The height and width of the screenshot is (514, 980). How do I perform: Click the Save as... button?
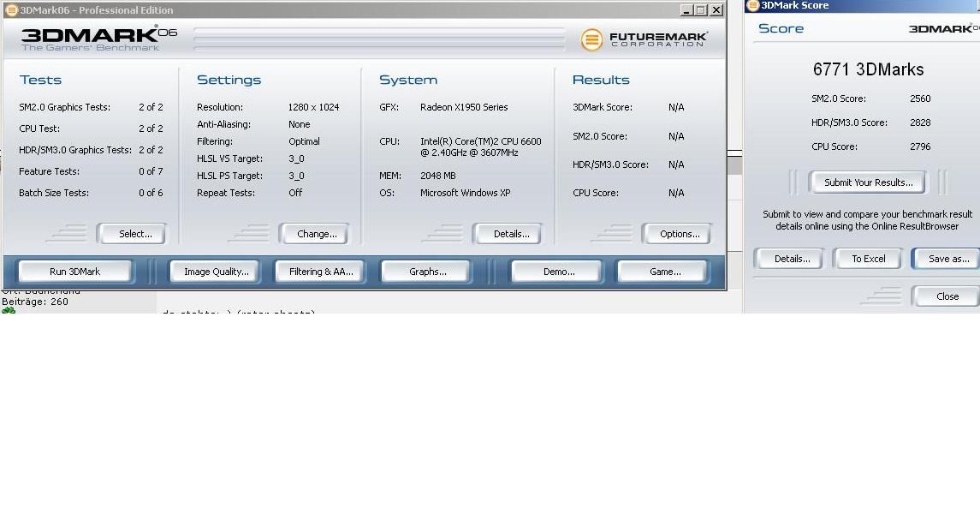947,259
